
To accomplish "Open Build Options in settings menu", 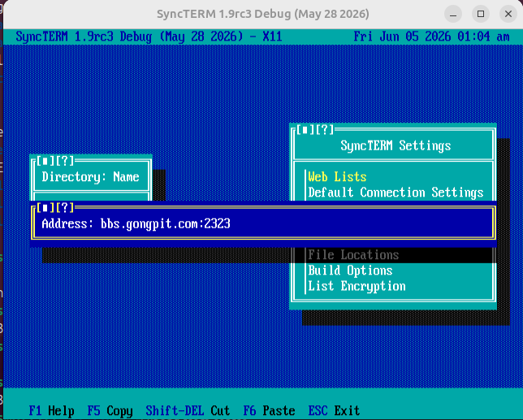I will (350, 271).
